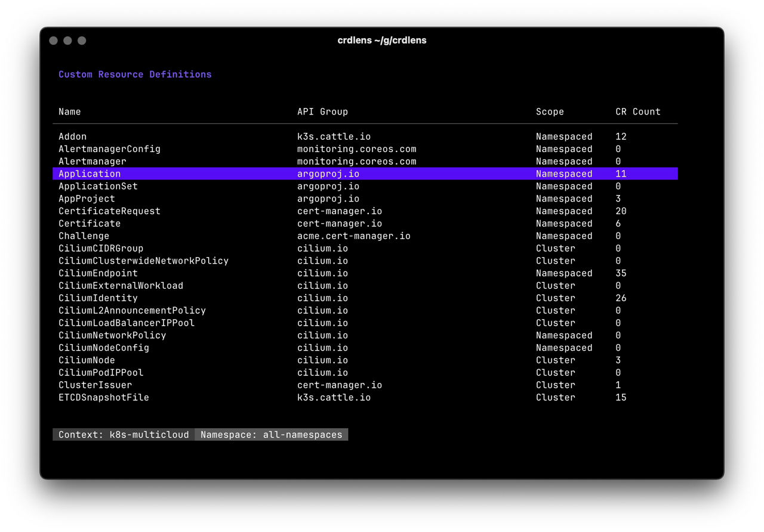Sort by the Name column header
Screen dimensions: 764x532
(69, 112)
